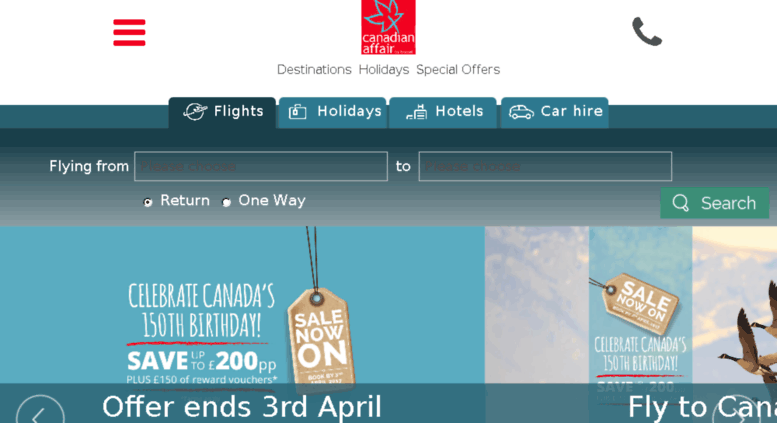Click the phone call icon

click(647, 31)
